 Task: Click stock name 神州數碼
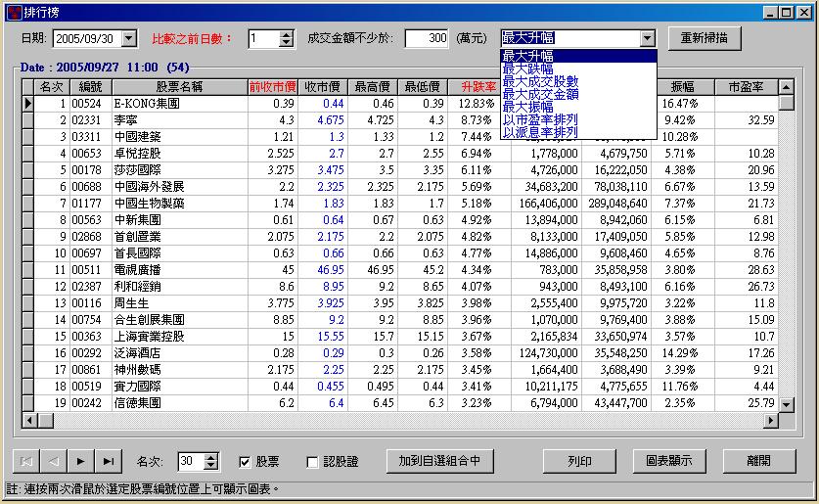138,370
